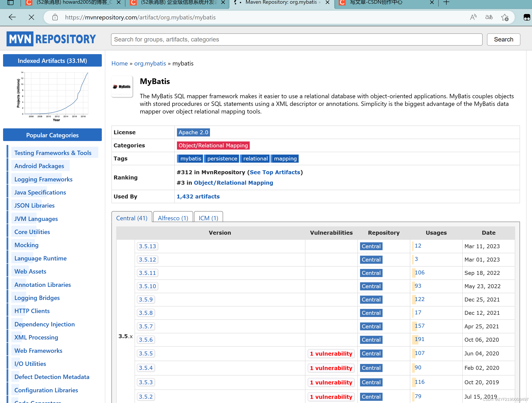The height and width of the screenshot is (403, 532).
Task: Click the search input field
Action: pos(296,40)
